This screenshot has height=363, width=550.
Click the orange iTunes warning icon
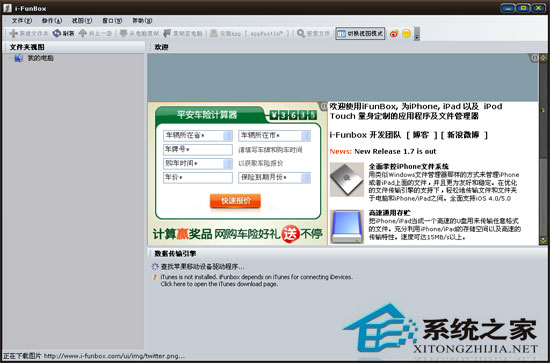155,277
